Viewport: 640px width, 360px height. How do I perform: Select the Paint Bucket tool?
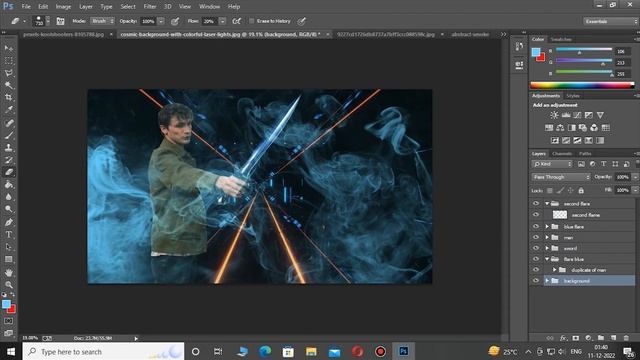9,184
